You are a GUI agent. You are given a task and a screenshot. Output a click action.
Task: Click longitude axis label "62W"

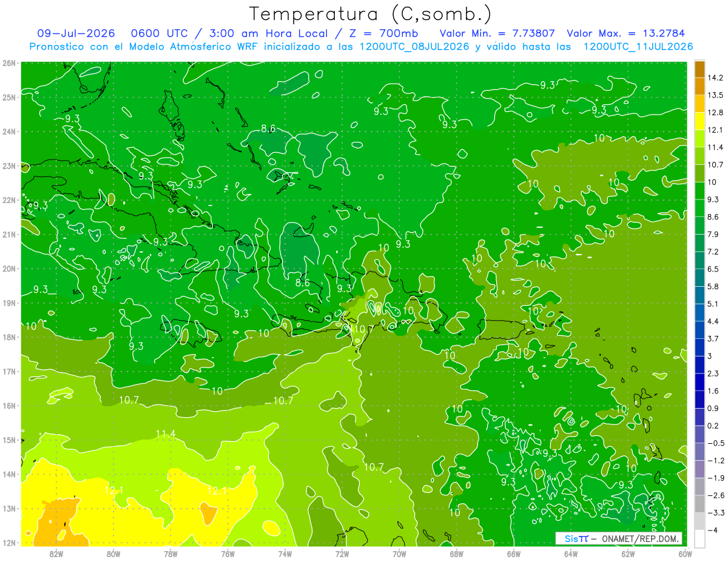[628, 553]
